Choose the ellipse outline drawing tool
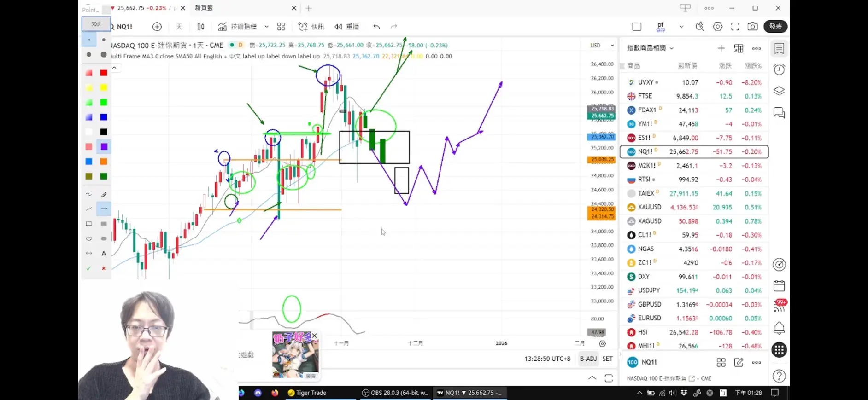The width and height of the screenshot is (868, 400). click(x=89, y=238)
